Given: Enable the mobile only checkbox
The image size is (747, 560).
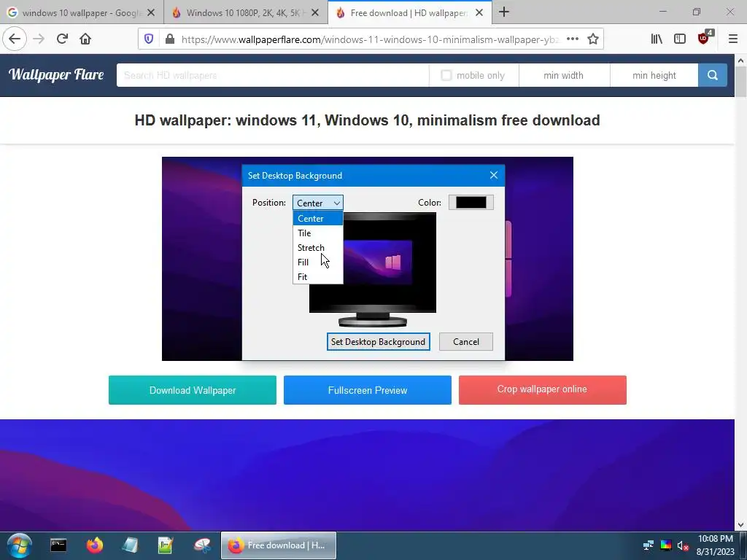Looking at the screenshot, I should click(446, 75).
